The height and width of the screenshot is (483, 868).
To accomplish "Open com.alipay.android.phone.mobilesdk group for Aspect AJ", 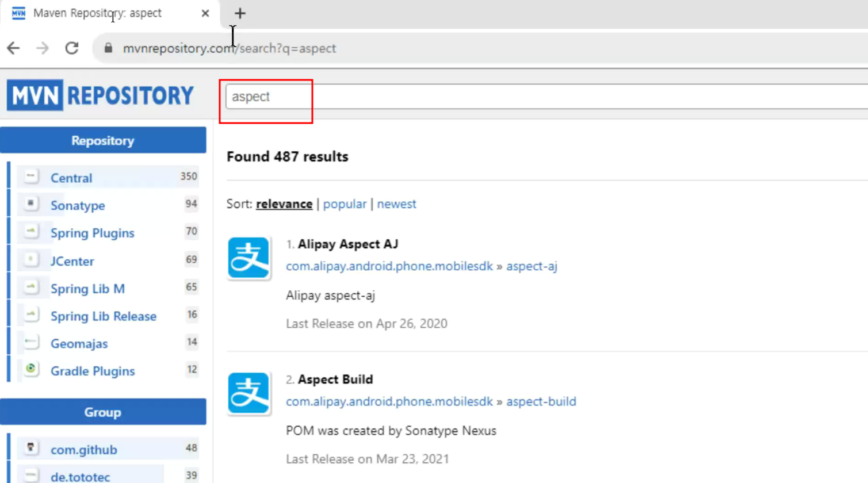I will 389,266.
